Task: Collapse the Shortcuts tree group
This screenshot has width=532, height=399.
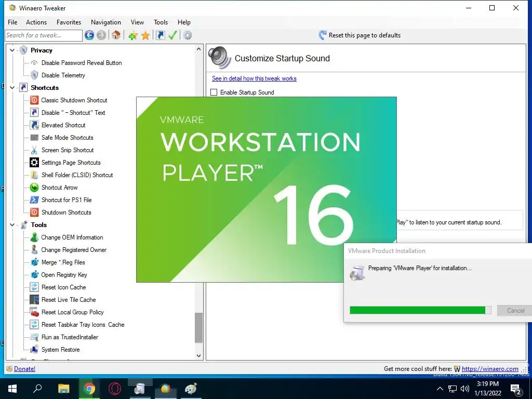Action: pos(12,87)
